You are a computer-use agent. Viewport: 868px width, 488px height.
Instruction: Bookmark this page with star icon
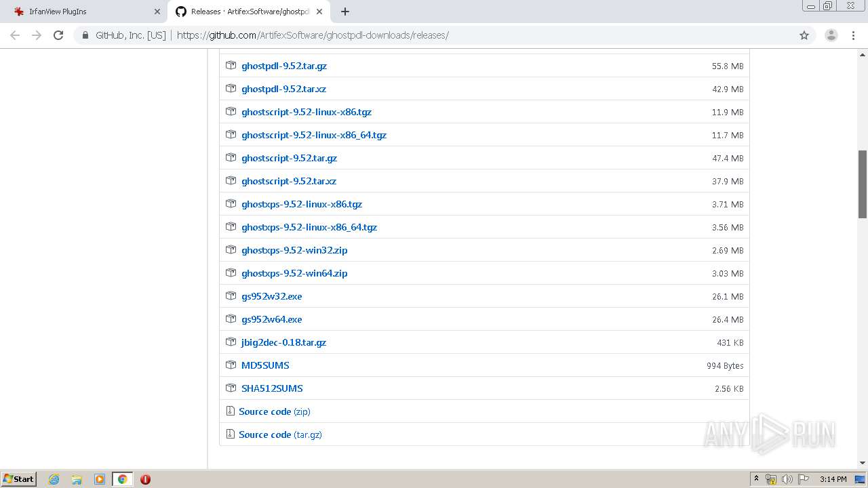tap(804, 35)
